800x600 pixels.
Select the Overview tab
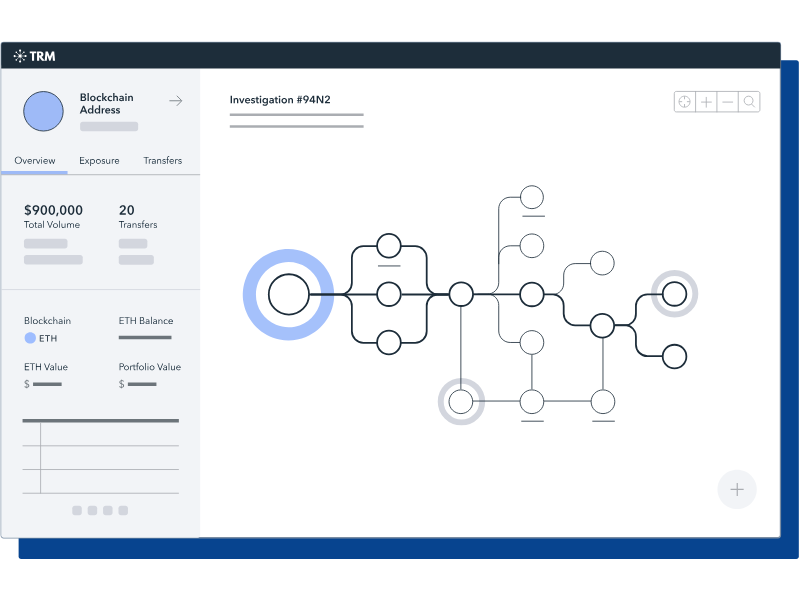35,160
